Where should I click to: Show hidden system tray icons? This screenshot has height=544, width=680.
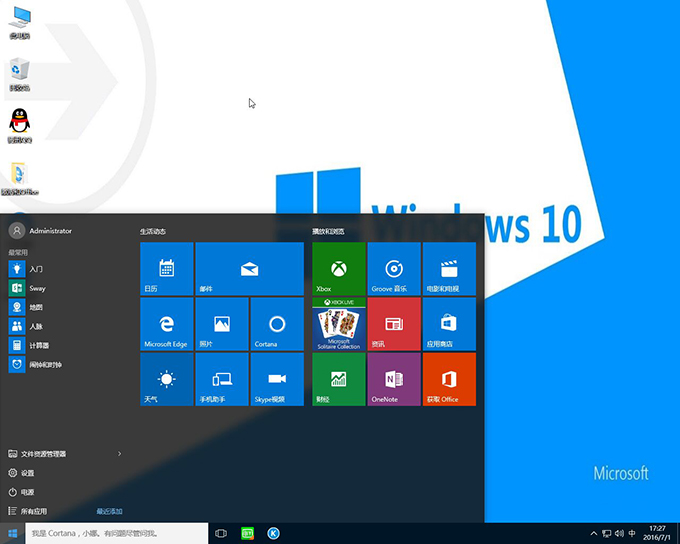click(x=594, y=534)
